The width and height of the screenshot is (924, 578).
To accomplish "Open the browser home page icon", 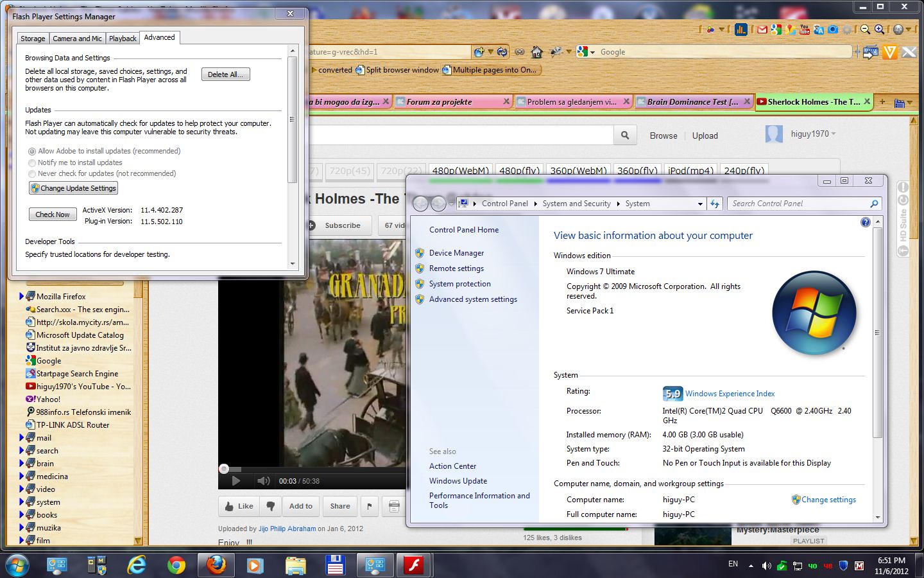I will pyautogui.click(x=536, y=52).
